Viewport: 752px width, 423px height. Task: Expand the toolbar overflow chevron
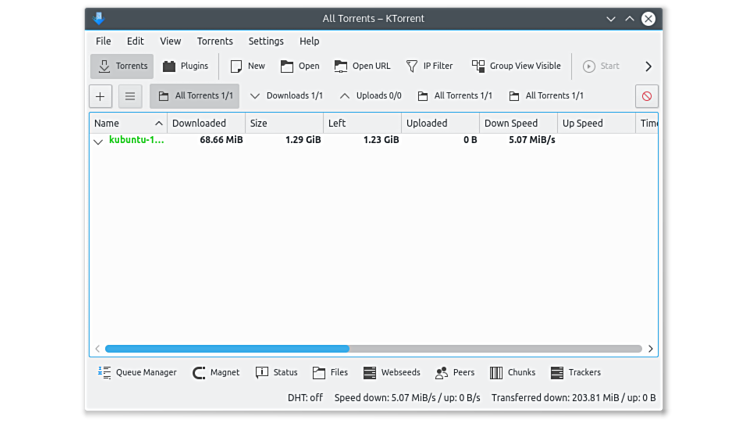pos(648,66)
